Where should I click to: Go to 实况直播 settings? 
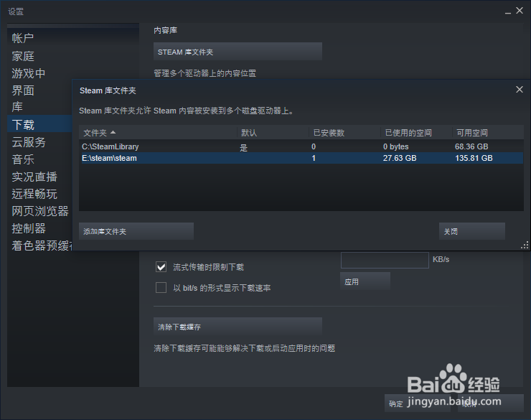(34, 177)
